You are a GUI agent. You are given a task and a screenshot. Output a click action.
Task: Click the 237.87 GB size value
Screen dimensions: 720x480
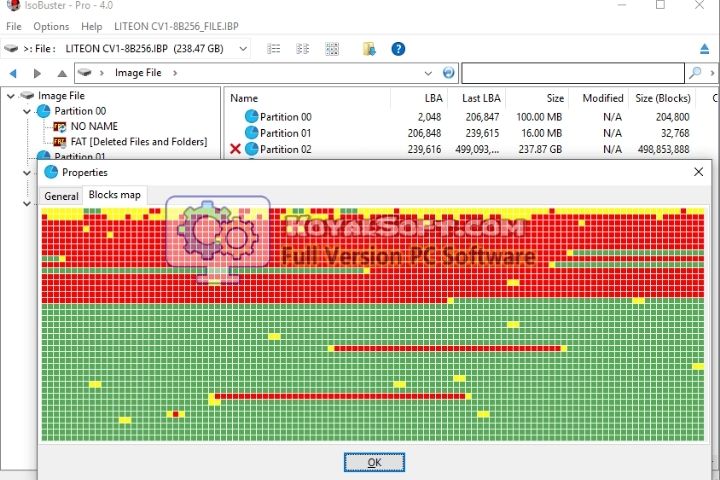(540, 149)
